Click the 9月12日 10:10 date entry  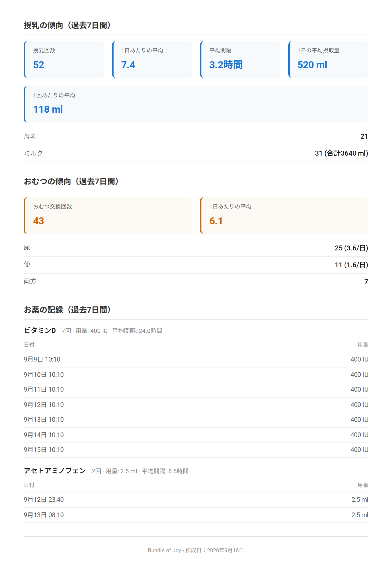click(44, 405)
